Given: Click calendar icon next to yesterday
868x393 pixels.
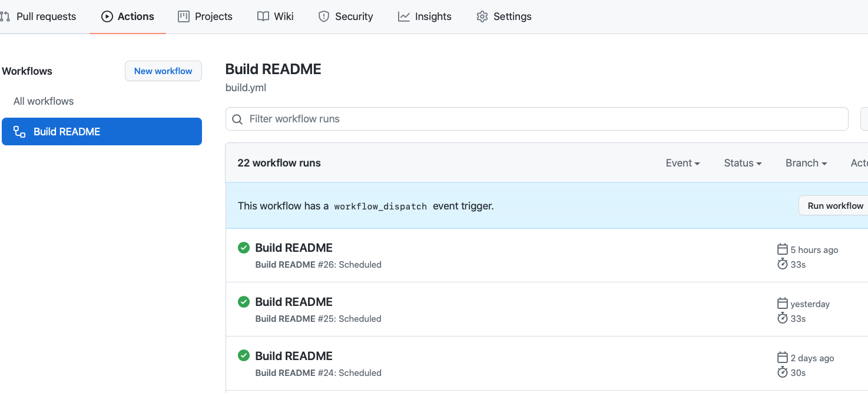Looking at the screenshot, I should pos(783,304).
